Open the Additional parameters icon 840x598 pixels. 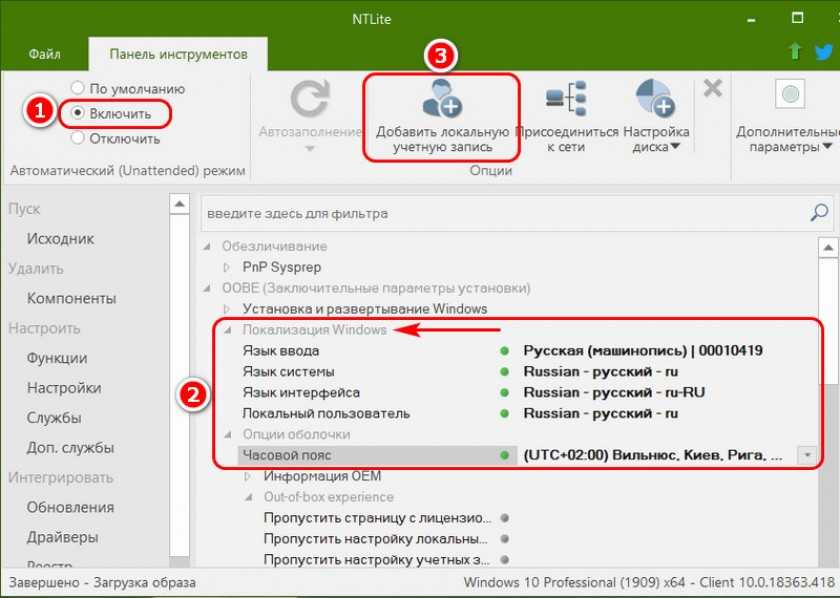coord(791,97)
